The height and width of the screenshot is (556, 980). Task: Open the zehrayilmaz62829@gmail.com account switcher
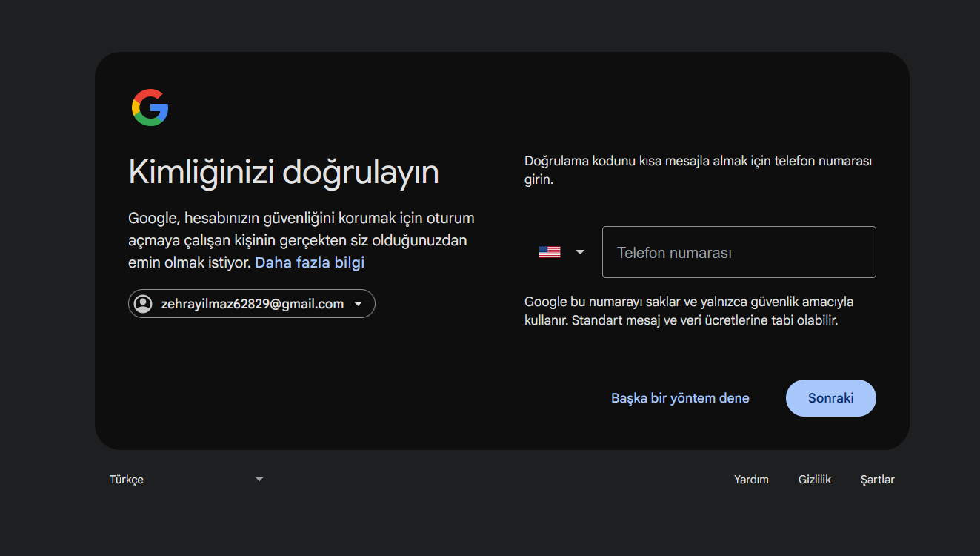pos(252,304)
